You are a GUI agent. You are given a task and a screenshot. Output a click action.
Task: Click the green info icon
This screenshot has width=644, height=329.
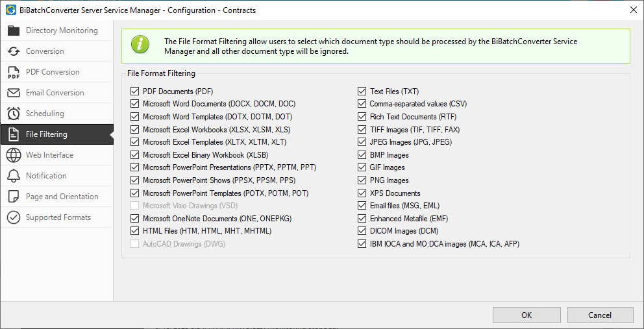(x=140, y=45)
